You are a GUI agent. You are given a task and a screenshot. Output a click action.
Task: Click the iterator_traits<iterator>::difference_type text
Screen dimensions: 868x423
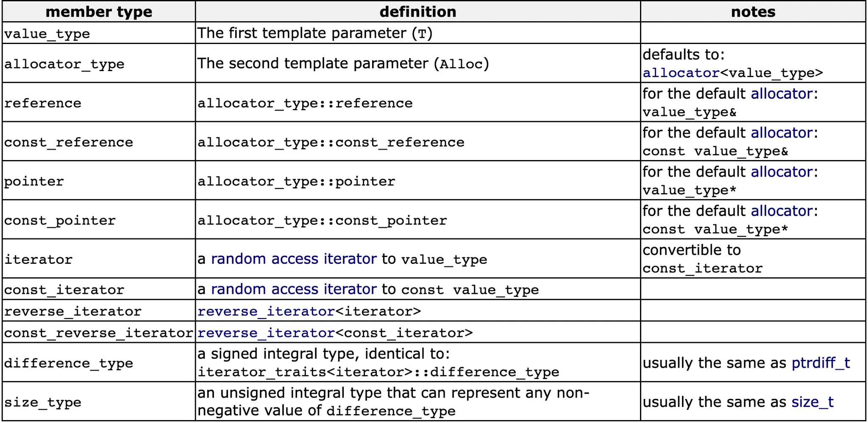(378, 372)
